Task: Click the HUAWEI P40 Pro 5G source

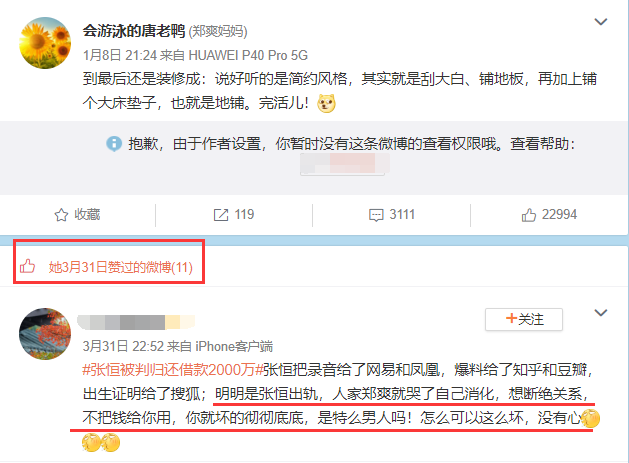Action: coord(248,55)
